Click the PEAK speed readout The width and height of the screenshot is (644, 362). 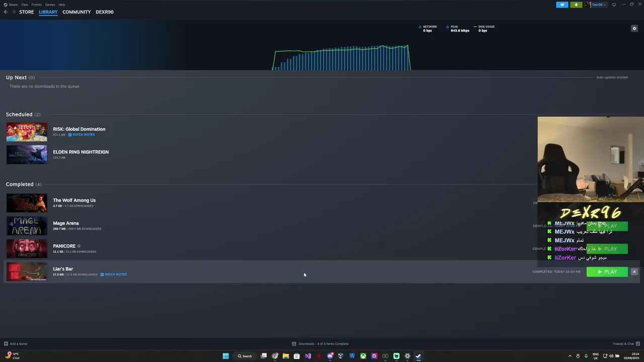pos(458,29)
